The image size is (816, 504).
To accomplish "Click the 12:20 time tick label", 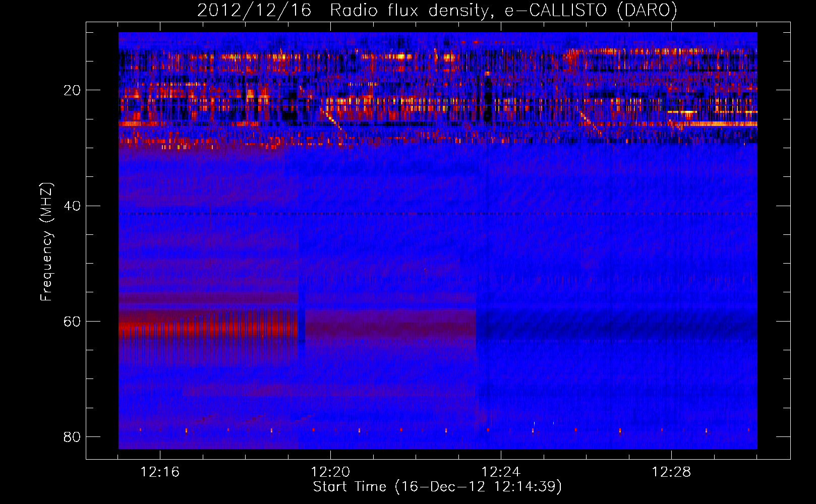I will pyautogui.click(x=330, y=472).
